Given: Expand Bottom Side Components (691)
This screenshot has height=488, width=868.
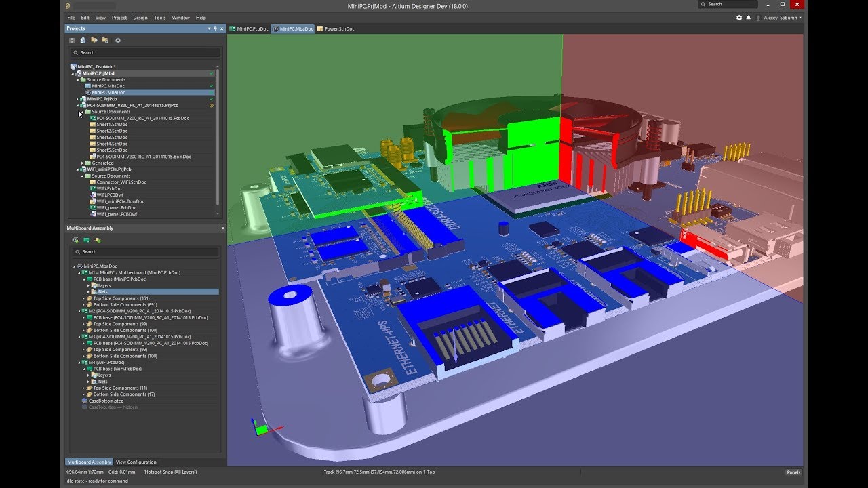Looking at the screenshot, I should pos(83,305).
